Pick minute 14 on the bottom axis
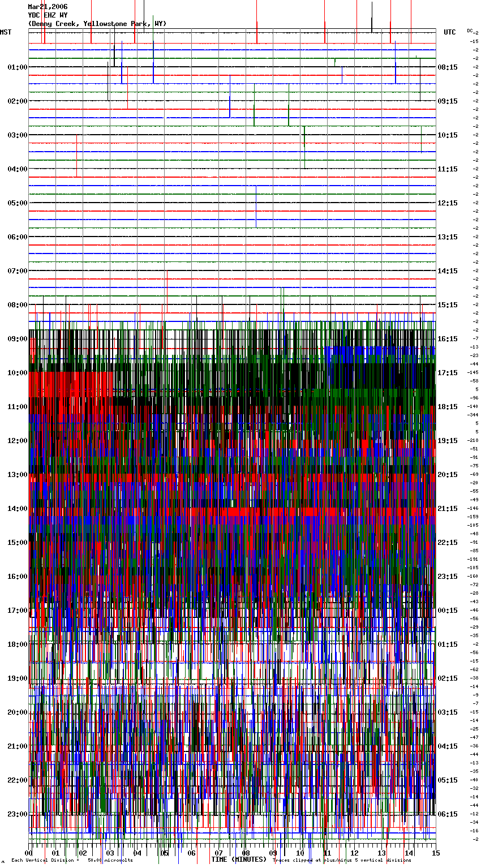 [409, 853]
